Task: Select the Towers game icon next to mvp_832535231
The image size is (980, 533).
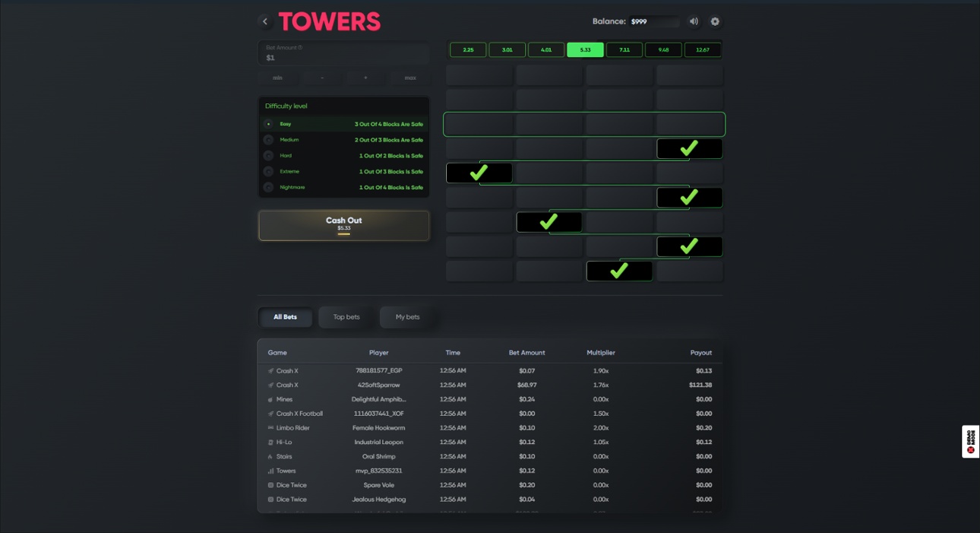Action: click(270, 471)
